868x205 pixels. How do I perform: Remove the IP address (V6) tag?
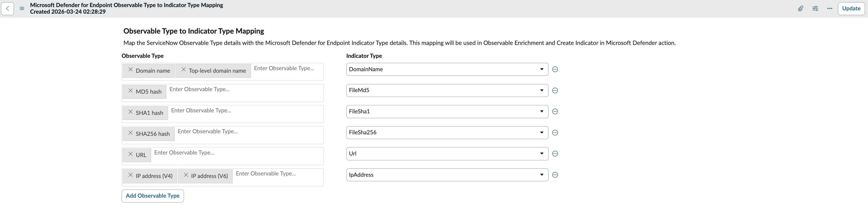click(x=186, y=175)
